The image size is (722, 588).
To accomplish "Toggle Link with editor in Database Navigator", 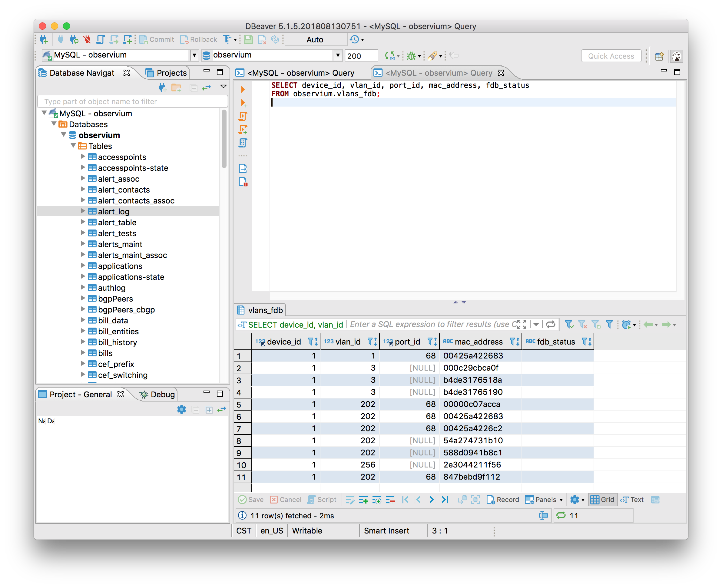I will click(206, 88).
